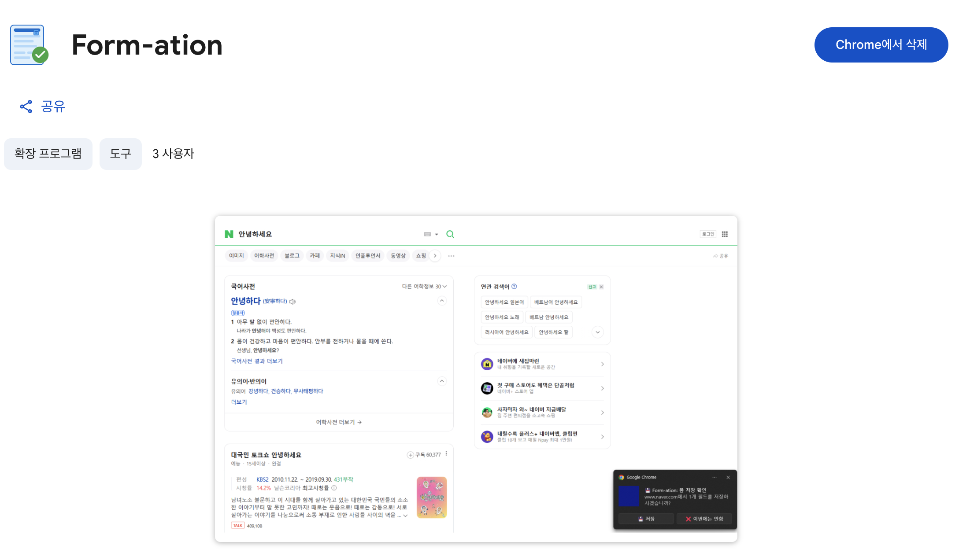
Task: Click the 이번에는 안함 button in the notification
Action: pyautogui.click(x=704, y=519)
